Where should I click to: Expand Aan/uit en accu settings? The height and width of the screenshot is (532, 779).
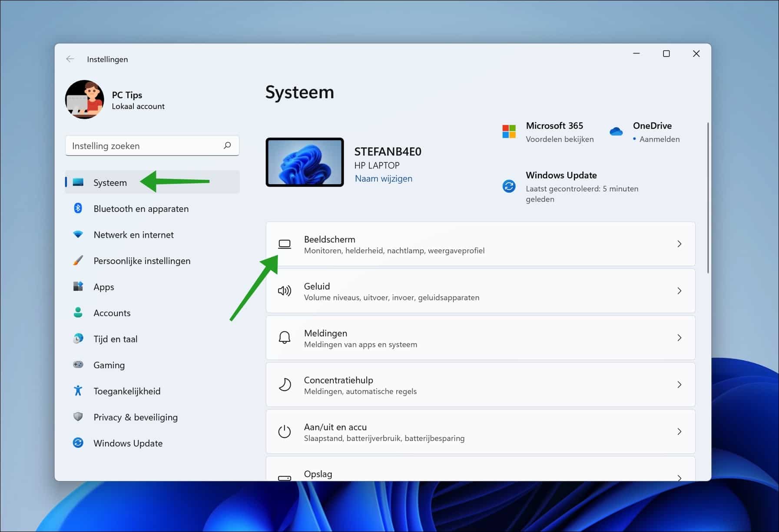pyautogui.click(x=679, y=431)
